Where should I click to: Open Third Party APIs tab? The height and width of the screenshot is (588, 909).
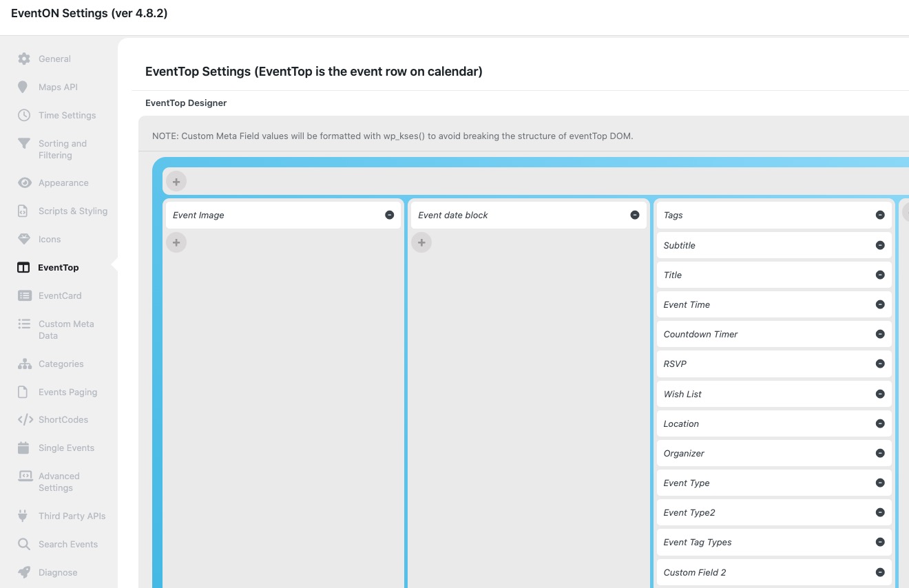coord(72,516)
